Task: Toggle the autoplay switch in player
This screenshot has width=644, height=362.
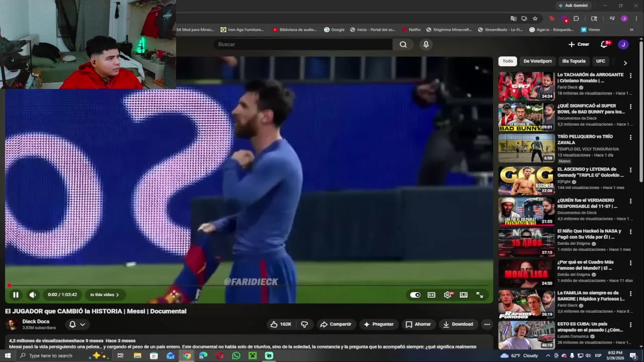Action: pos(415,295)
